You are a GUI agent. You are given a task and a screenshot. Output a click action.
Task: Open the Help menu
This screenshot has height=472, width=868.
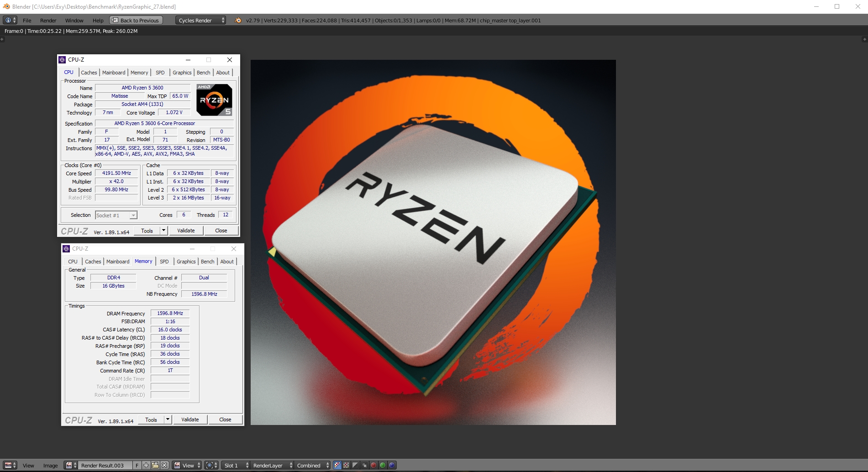pos(98,21)
